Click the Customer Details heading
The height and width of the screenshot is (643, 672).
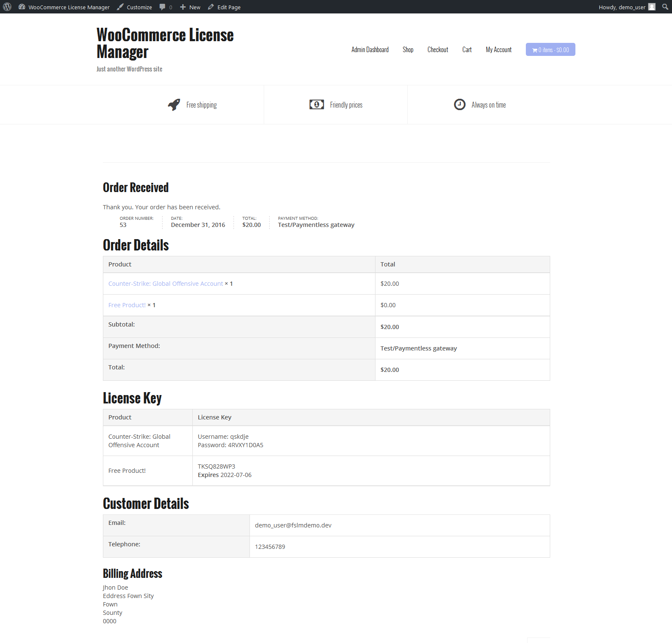[x=146, y=503]
